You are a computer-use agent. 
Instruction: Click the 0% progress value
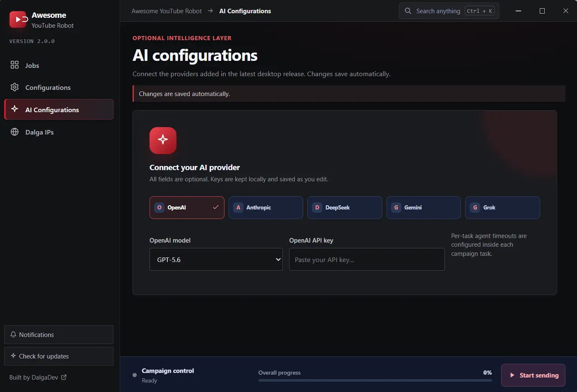(488, 373)
